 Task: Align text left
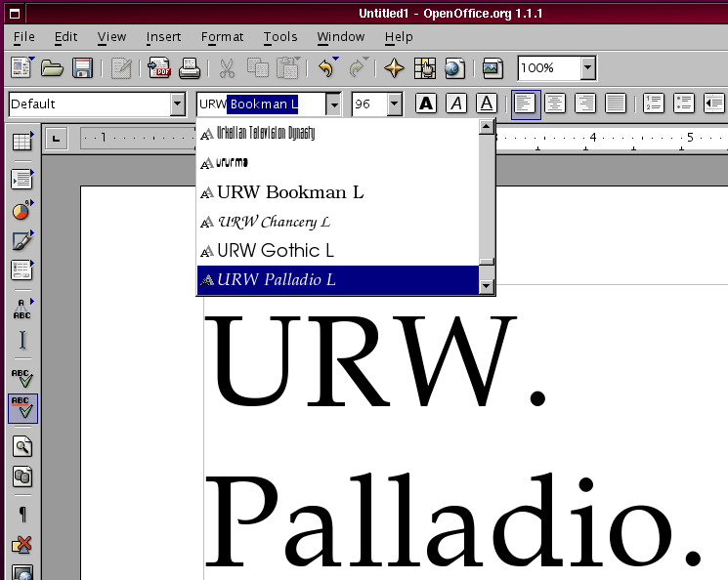526,104
